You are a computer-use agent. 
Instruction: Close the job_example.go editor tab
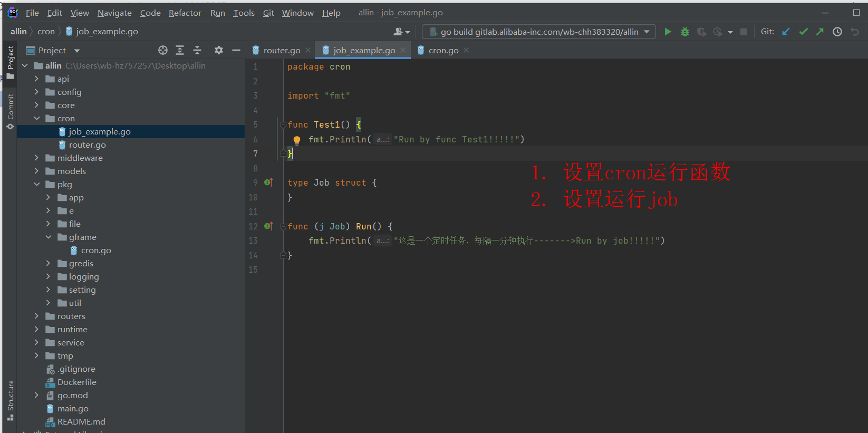(x=403, y=50)
